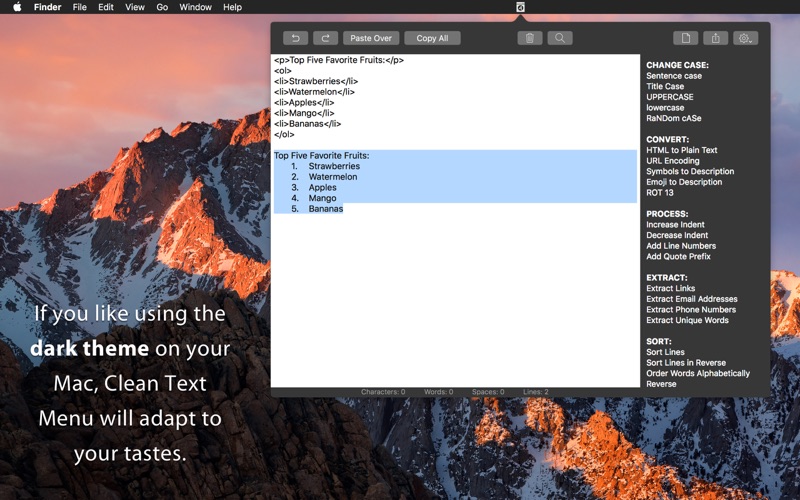Screen dimensions: 800x500
Task: Click empty area of the text editor
Action: 455,301
